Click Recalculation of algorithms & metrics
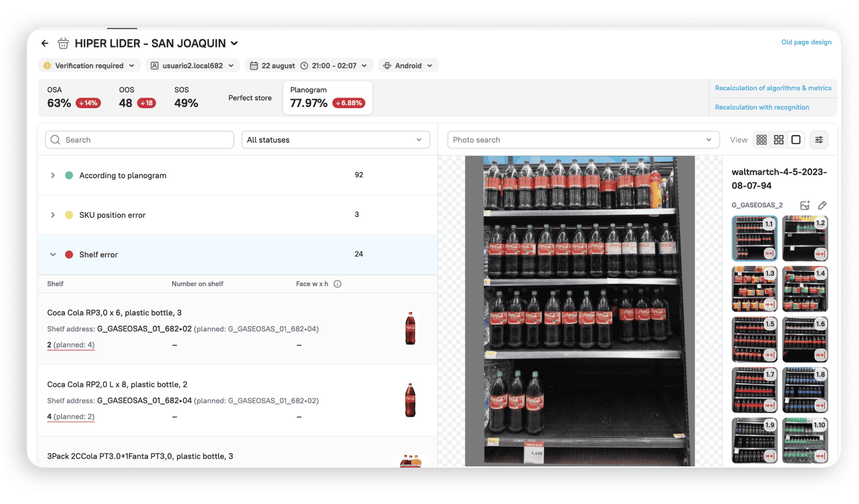 [x=773, y=88]
